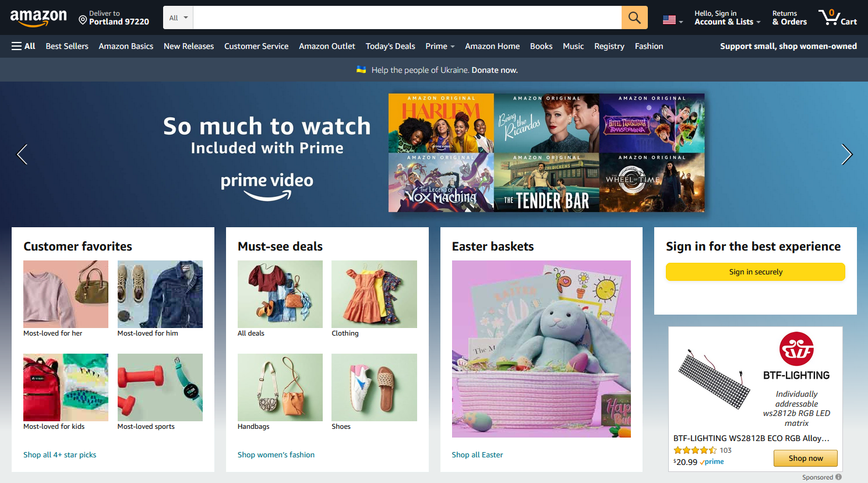Open the Music section

coord(573,46)
